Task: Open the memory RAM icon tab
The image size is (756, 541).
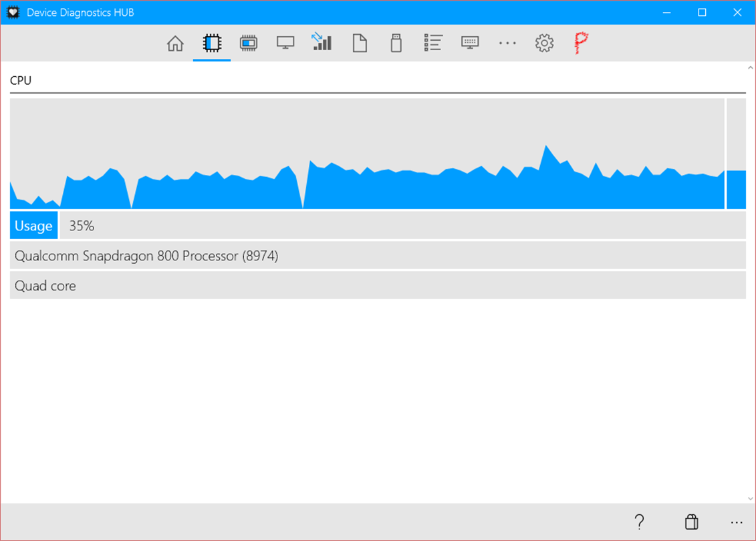Action: pyautogui.click(x=248, y=43)
